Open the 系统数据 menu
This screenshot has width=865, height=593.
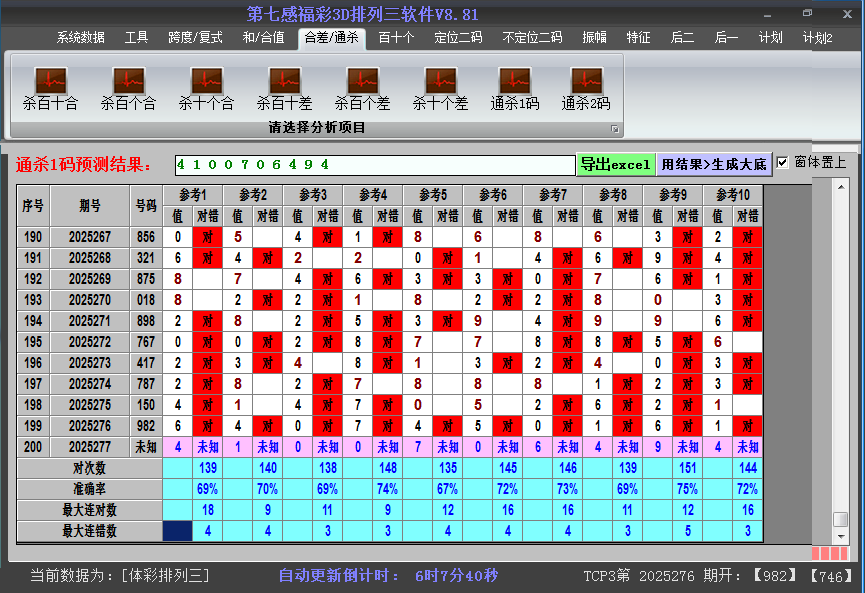(x=83, y=38)
